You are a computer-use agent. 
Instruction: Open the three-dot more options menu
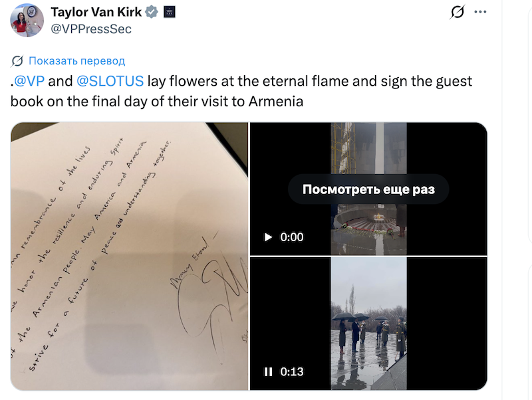click(480, 12)
